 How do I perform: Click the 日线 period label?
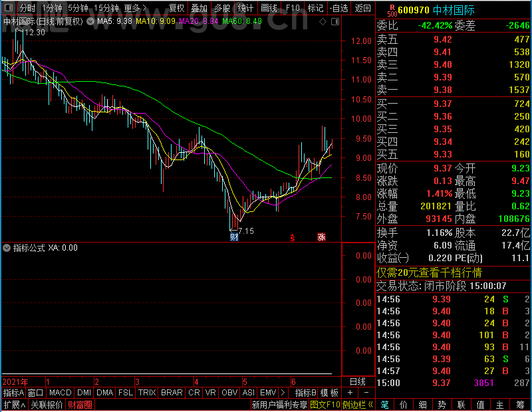pyautogui.click(x=358, y=382)
